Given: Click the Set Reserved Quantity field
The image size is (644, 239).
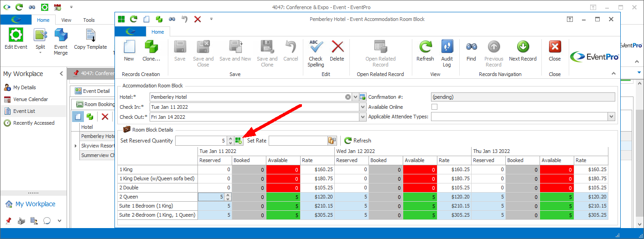Looking at the screenshot, I should click(201, 141).
